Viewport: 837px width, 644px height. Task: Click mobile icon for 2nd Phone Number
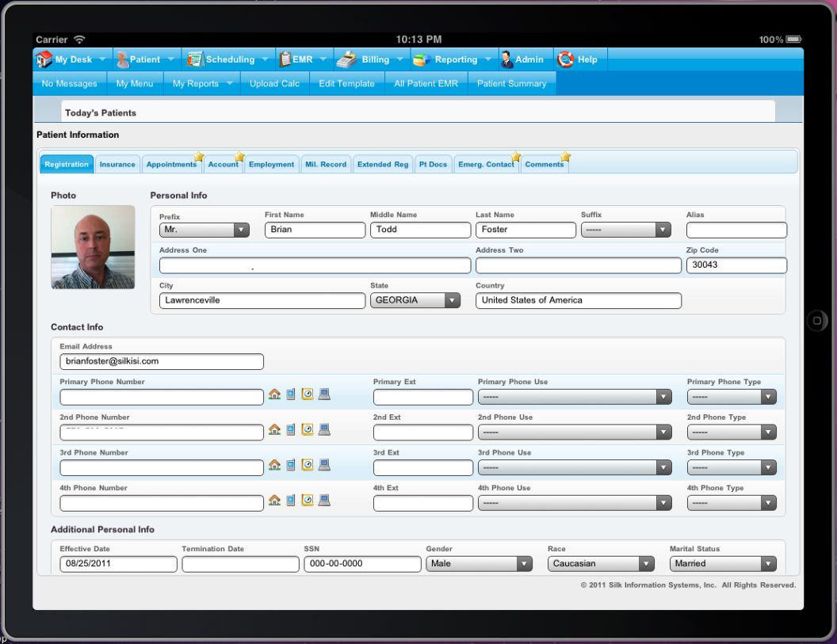point(290,429)
